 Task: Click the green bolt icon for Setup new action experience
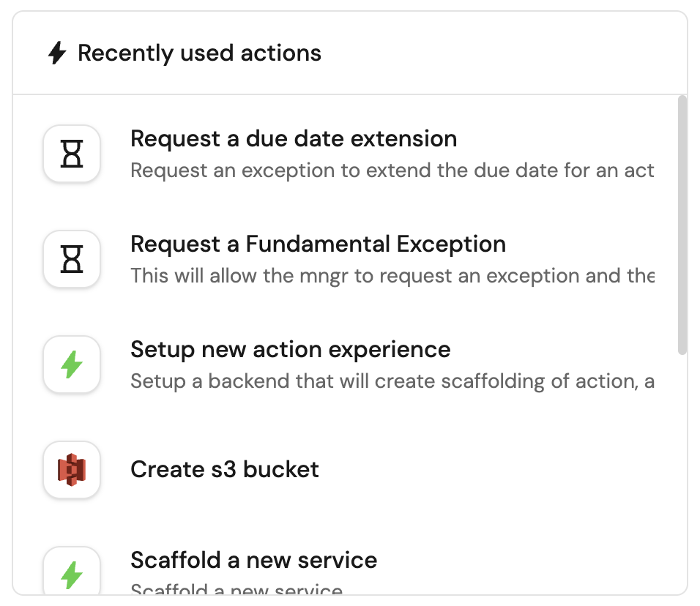click(72, 364)
